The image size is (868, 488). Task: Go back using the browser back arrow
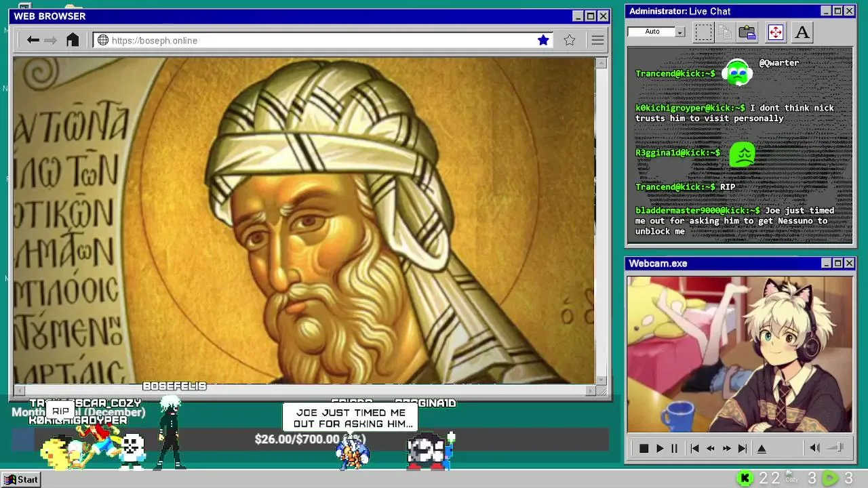(x=33, y=40)
